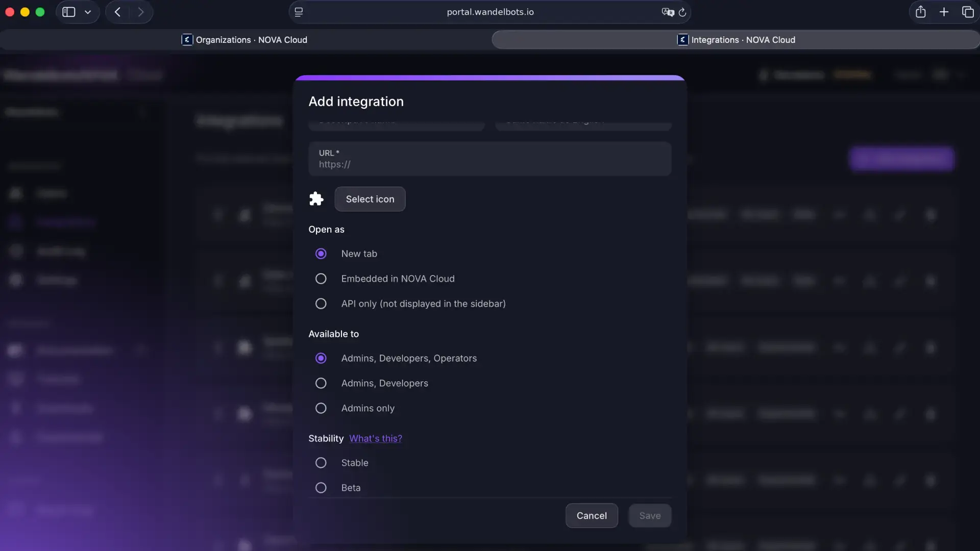Select the New tab radio option
The height and width of the screenshot is (551, 980).
click(x=321, y=254)
